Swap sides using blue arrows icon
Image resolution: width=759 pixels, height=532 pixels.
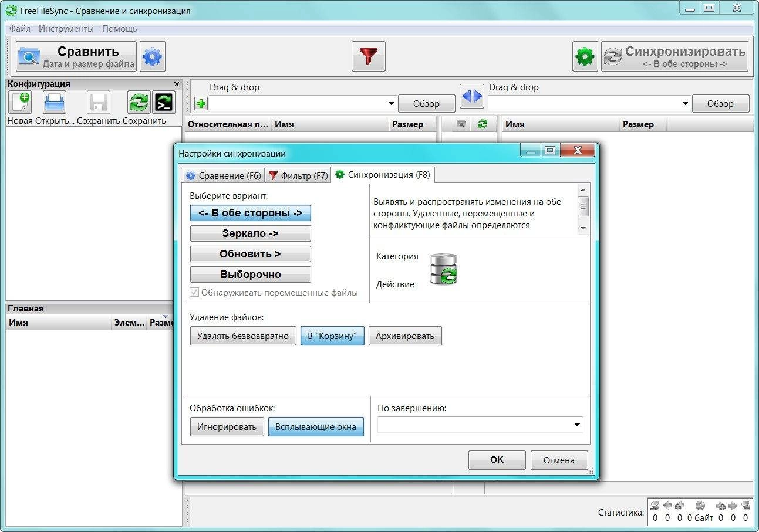point(471,96)
